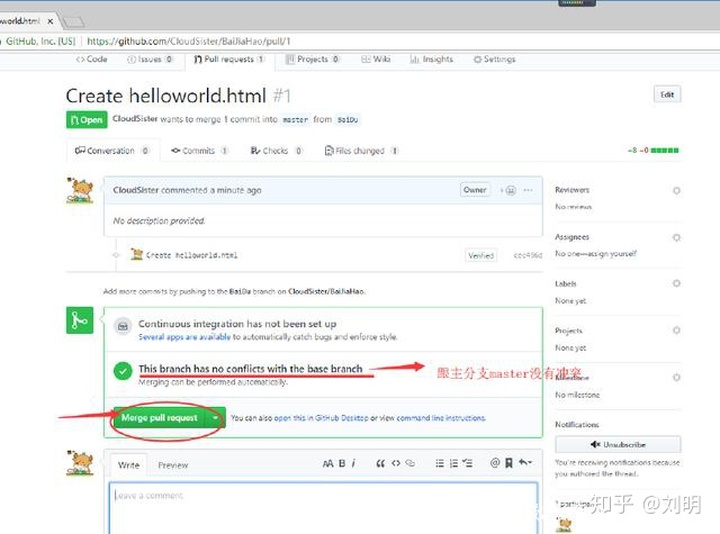This screenshot has width=720, height=534.
Task: Select the Checks tab
Action: pos(276,151)
